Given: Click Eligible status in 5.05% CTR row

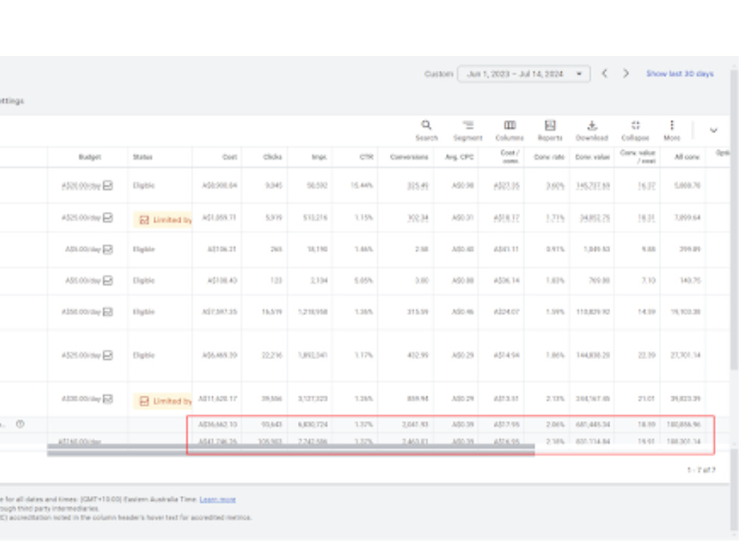Looking at the screenshot, I should click(143, 281).
